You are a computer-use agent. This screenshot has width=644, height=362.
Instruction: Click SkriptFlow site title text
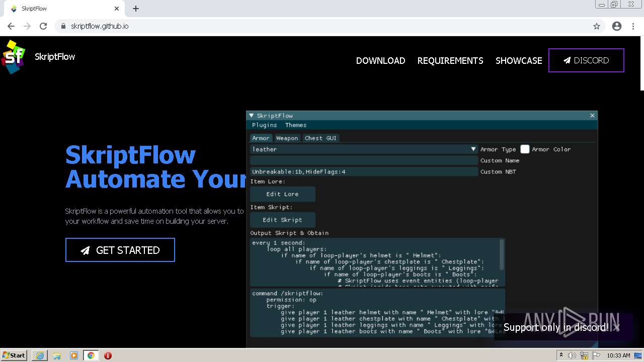pyautogui.click(x=55, y=57)
